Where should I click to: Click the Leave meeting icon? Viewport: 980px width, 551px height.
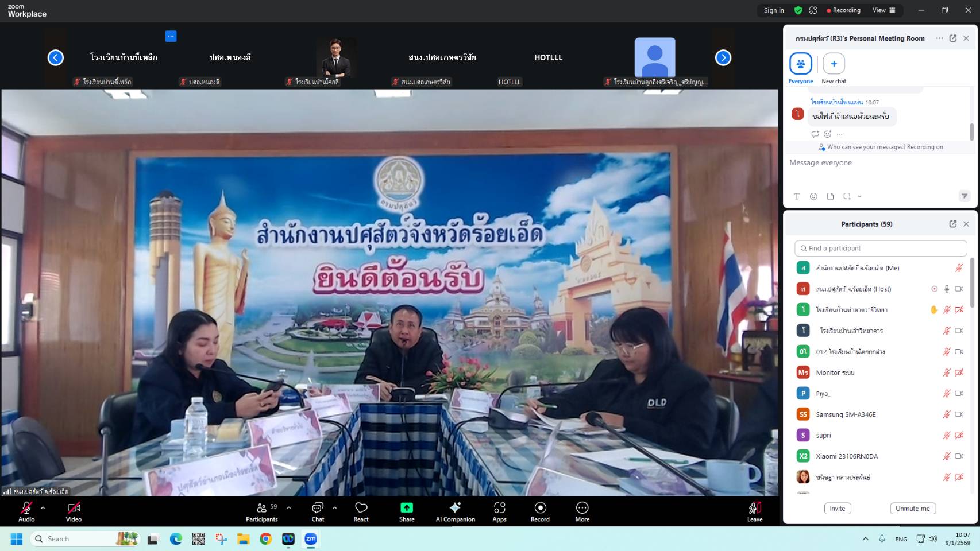tap(754, 508)
